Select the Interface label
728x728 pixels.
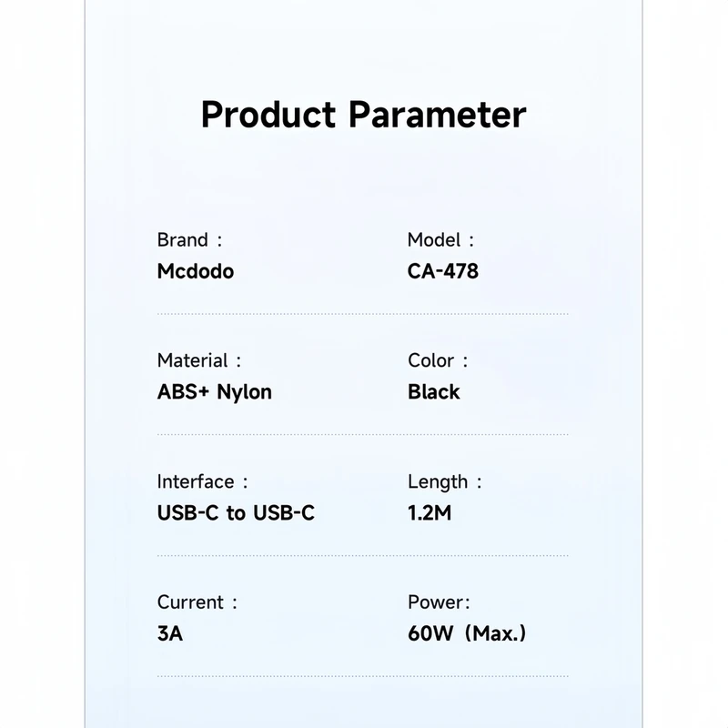click(x=202, y=482)
